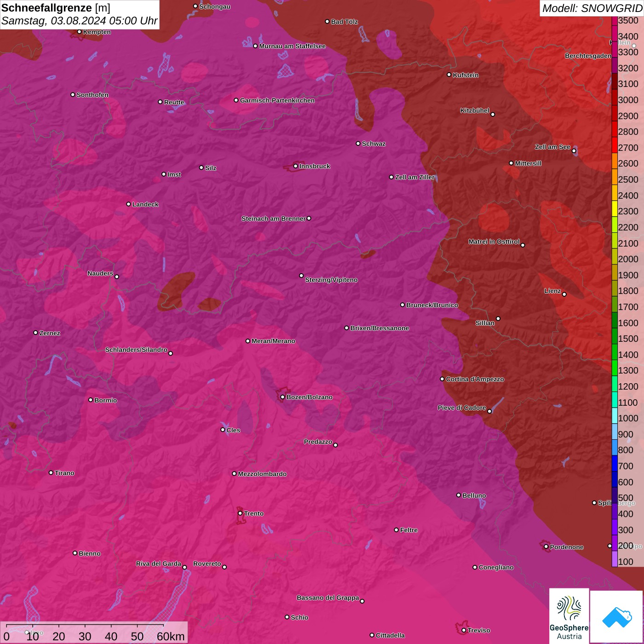Select the Meran/Merano marker dot

pos(247,341)
